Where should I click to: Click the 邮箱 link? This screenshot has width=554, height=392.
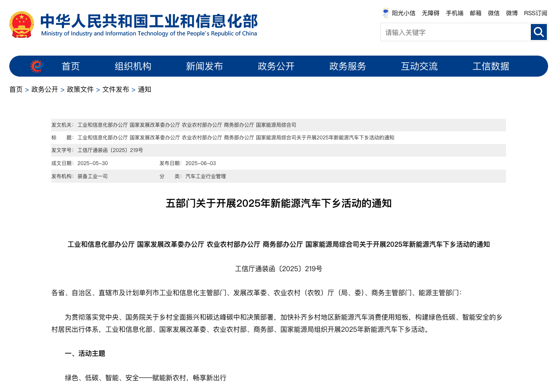[x=476, y=13]
